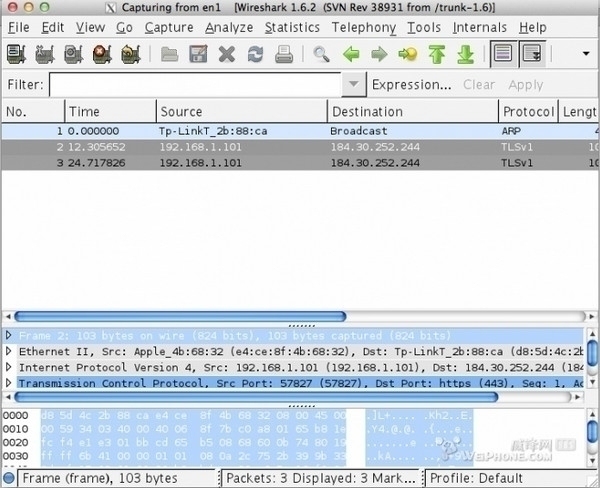Toggle the colorize packet list button
Image resolution: width=600 pixels, height=488 pixels.
coord(504,53)
